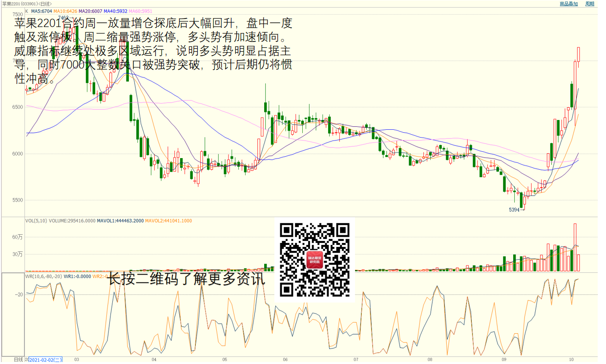The height and width of the screenshot is (364, 606).
Task: Open the 周期 period selector
Action: 589,4
